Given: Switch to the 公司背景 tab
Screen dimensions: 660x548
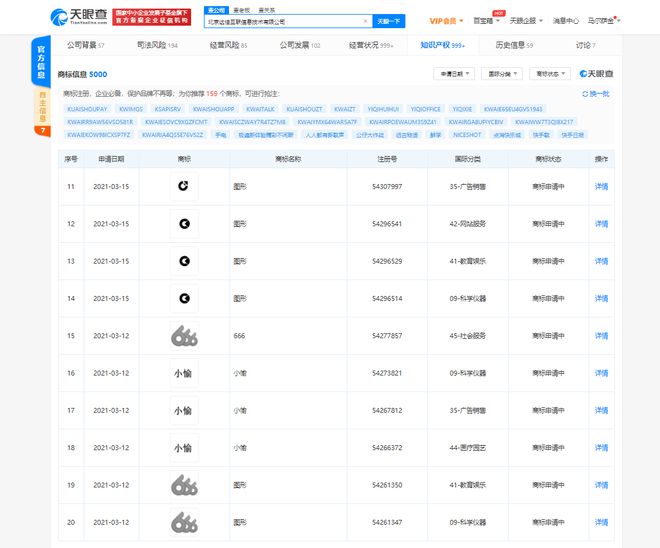Looking at the screenshot, I should click(85, 45).
